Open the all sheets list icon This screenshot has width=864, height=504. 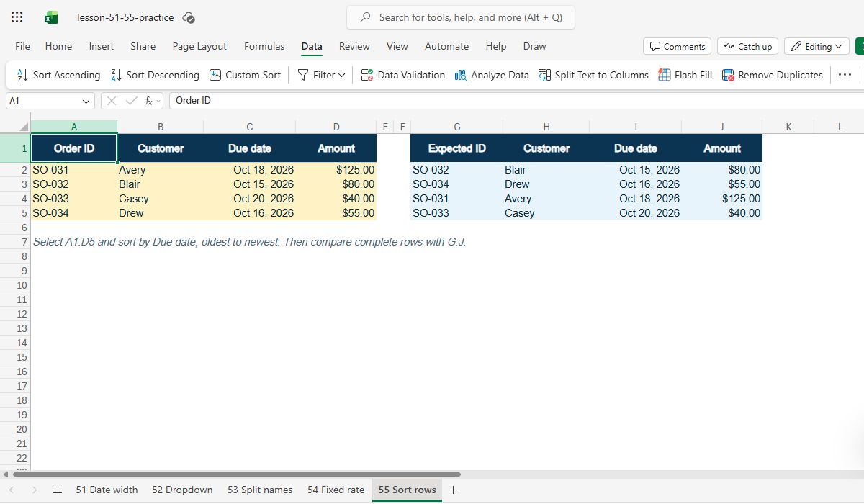tap(58, 490)
